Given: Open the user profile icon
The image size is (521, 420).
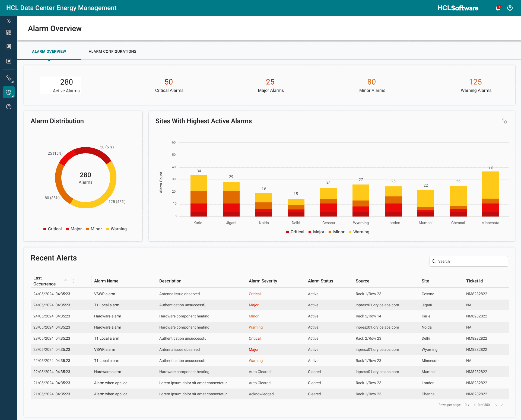Looking at the screenshot, I should [x=510, y=8].
